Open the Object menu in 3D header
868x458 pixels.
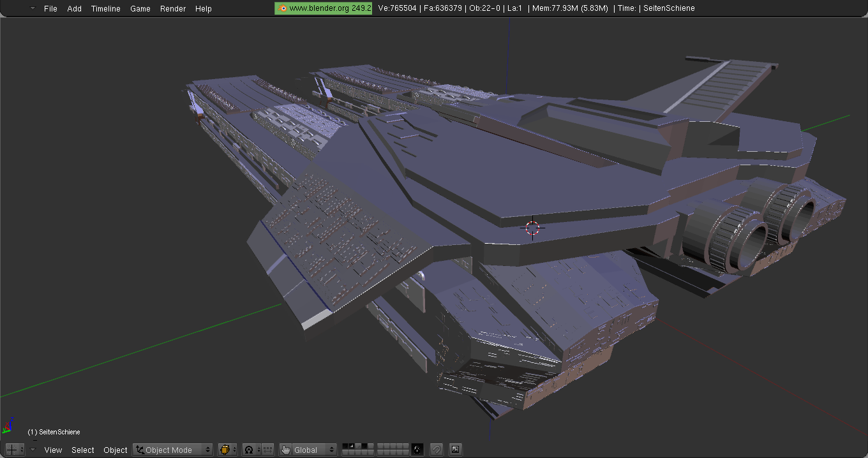pos(116,450)
